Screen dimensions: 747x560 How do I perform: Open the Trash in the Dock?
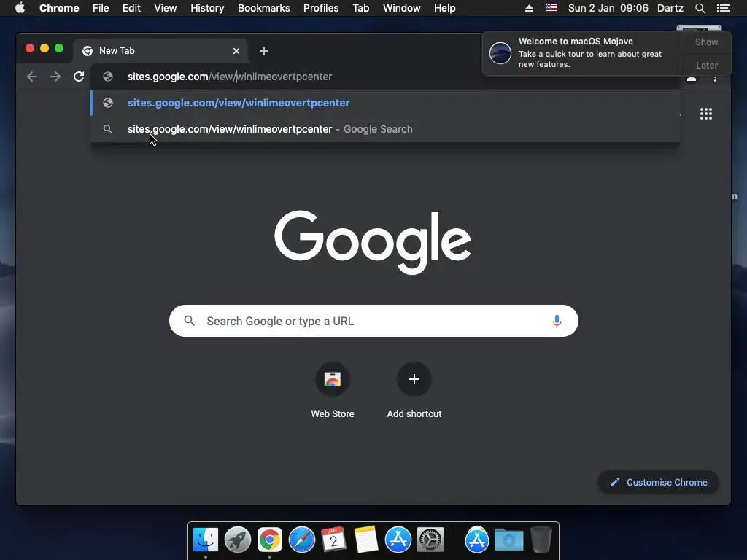coord(541,540)
